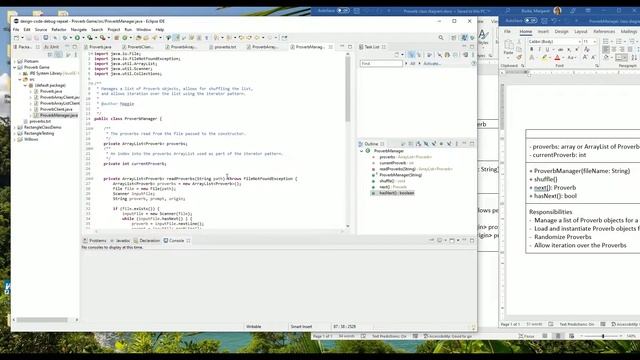Open the Help menu in Eclipse
Viewport: 640px width, 360px height.
point(160,30)
